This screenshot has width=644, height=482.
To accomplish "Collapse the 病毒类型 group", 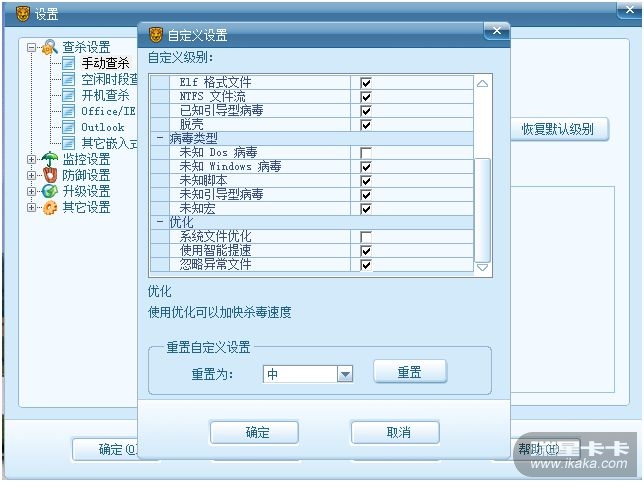I will pos(160,138).
